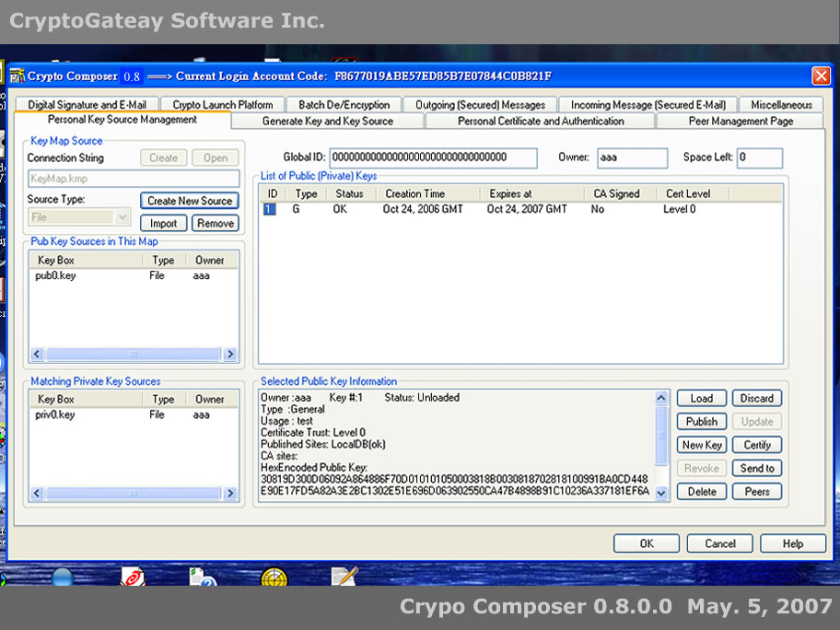This screenshot has width=840, height=630.
Task: Close the Crypto Composer window
Action: (x=821, y=76)
